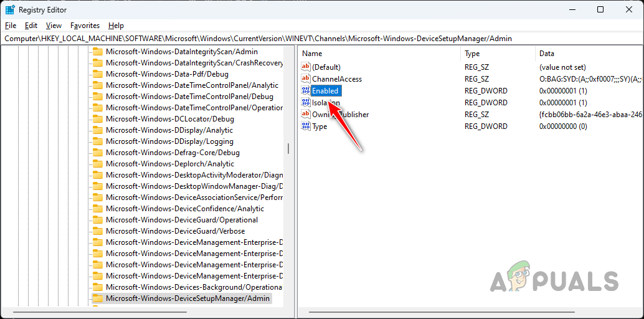The height and width of the screenshot is (319, 644).
Task: Select Microsoft-Windows-DCLocator/Debug key
Action: point(169,119)
